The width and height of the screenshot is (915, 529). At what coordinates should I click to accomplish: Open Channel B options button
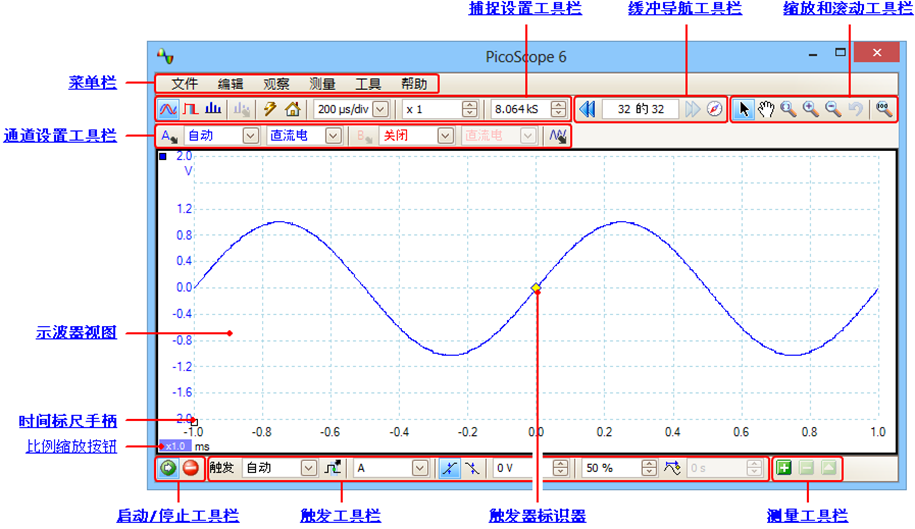pyautogui.click(x=364, y=136)
